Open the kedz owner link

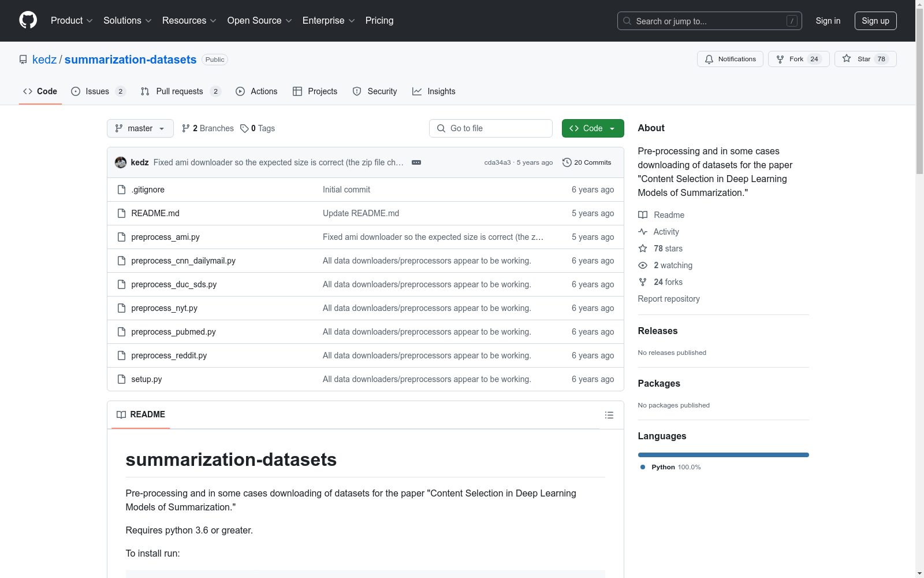[x=44, y=60]
